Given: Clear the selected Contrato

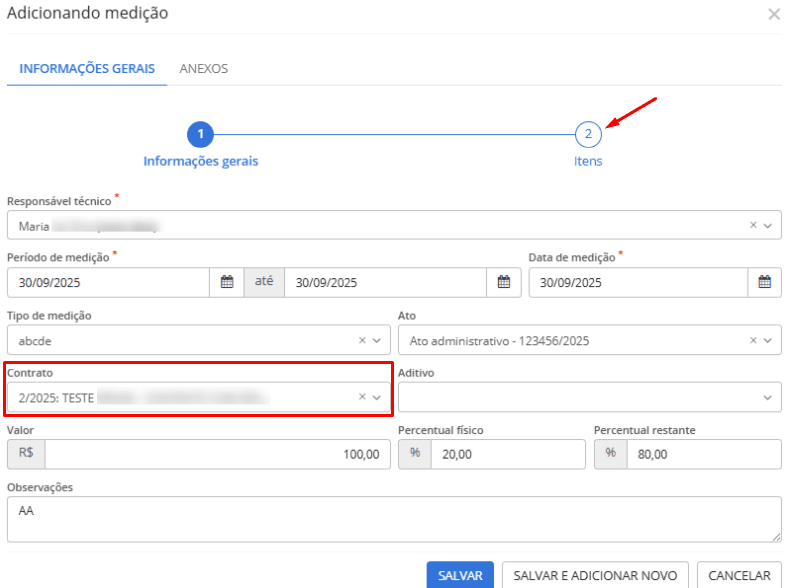Looking at the screenshot, I should pyautogui.click(x=363, y=398).
